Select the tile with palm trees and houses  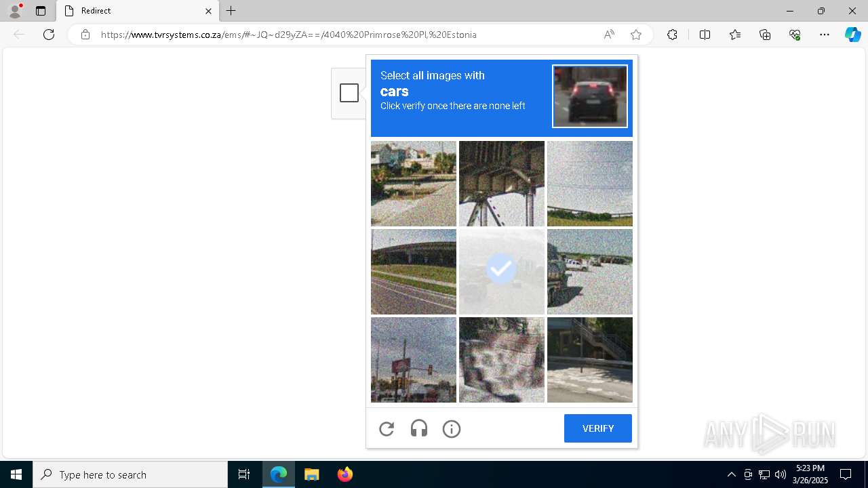414,184
